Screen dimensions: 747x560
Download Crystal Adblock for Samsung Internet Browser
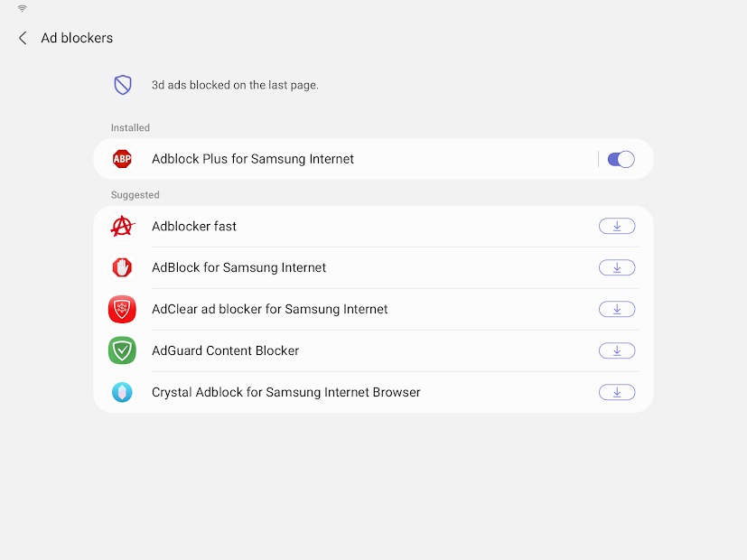click(617, 392)
